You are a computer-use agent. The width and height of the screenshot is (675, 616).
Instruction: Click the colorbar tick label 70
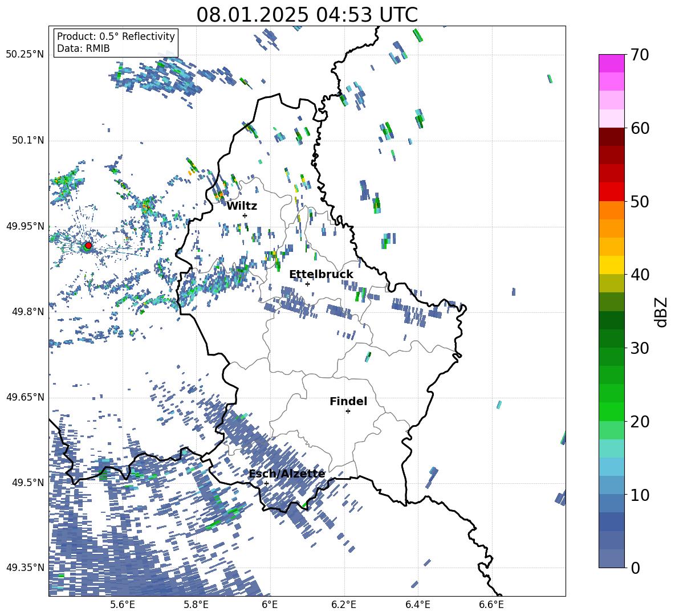640,55
